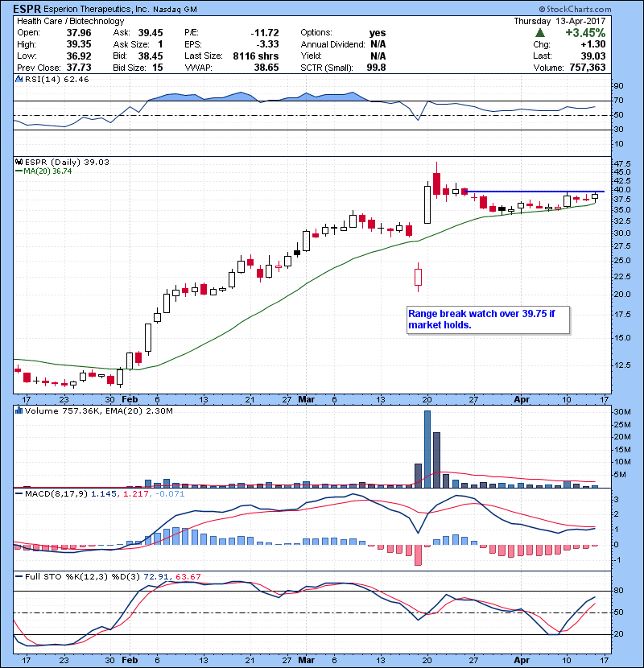This screenshot has height=668, width=644.
Task: Click the gapped-down red hollow candle near 22.5
Action: pos(418,278)
